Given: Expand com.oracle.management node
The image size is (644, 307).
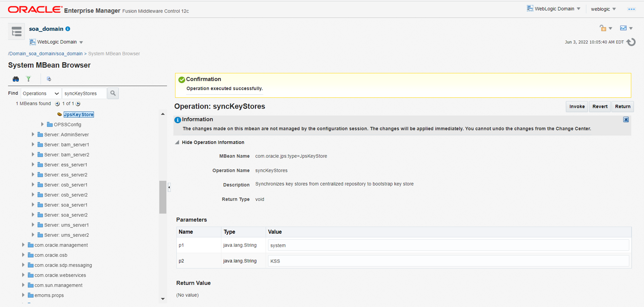Looking at the screenshot, I should click(23, 245).
